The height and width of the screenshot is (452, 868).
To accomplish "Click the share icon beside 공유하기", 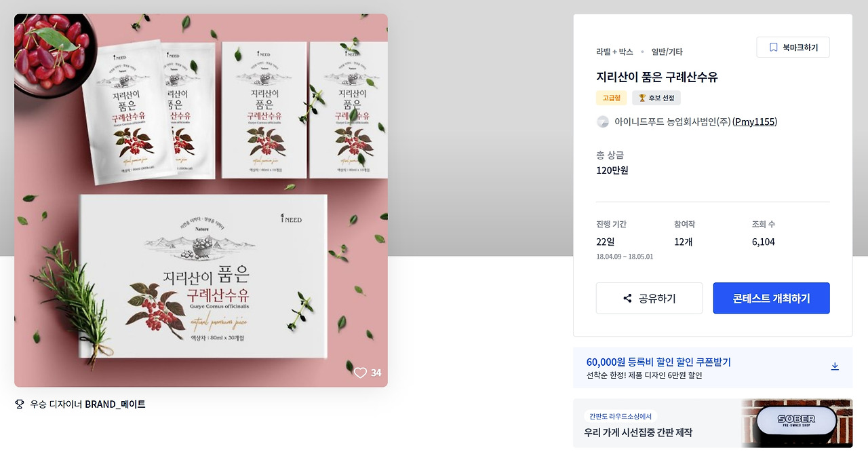I will click(x=627, y=299).
